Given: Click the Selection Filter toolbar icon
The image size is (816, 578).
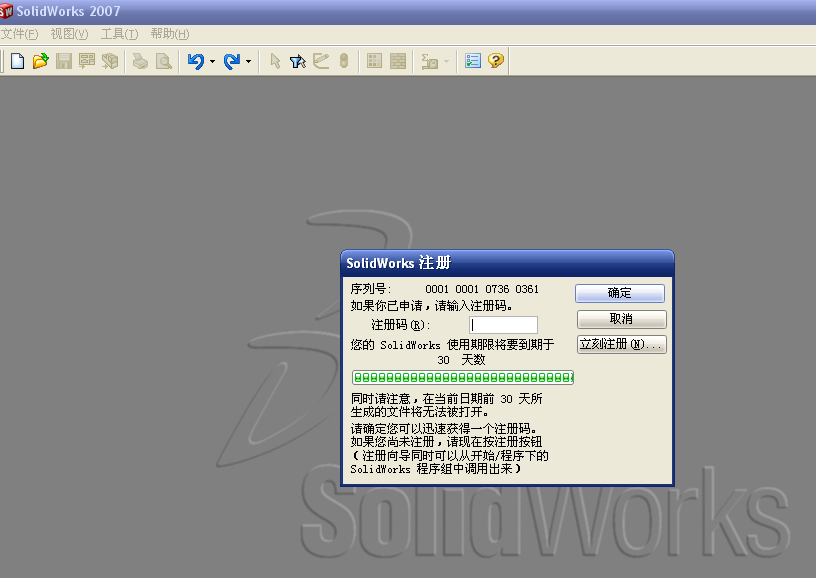Looking at the screenshot, I should [298, 61].
